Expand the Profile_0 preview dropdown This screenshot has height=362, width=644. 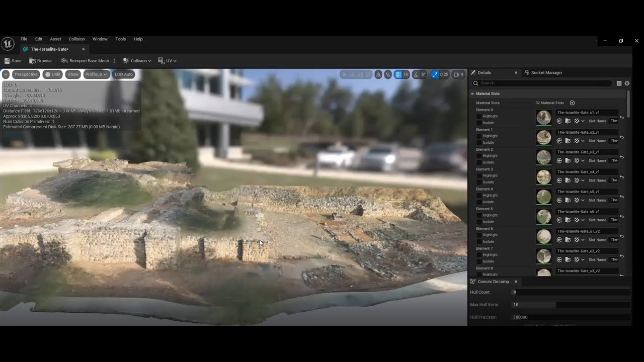click(x=96, y=74)
